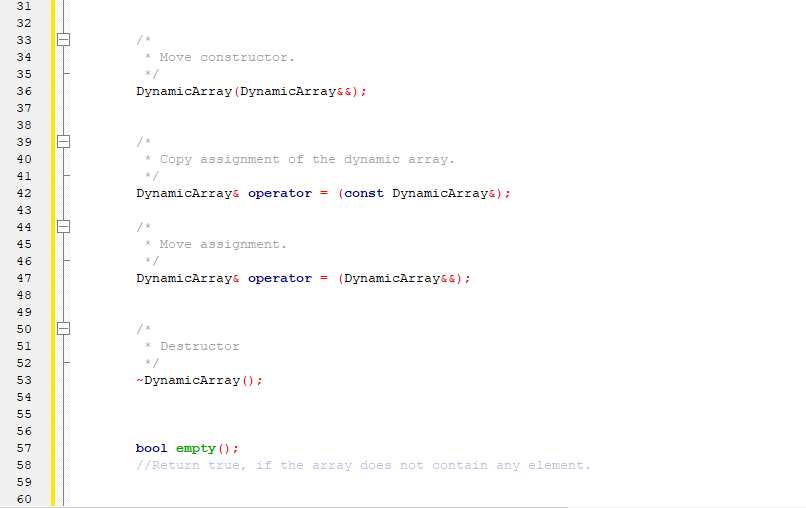Click the 'const' keyword on line 42

point(364,193)
